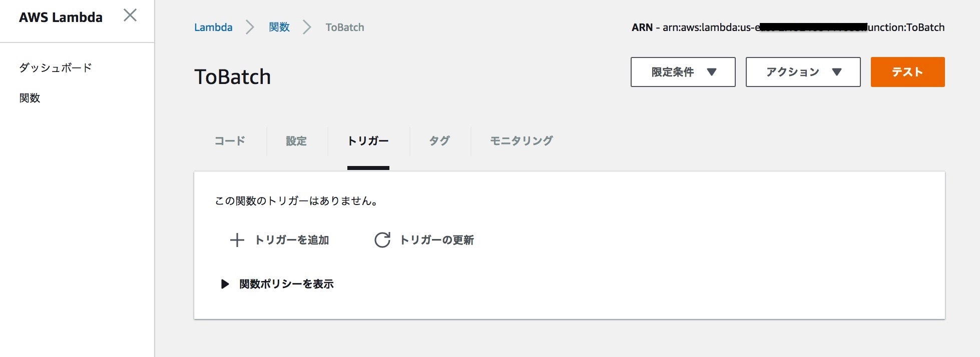Click the 関数ポリシーを表示 text
980x357 pixels.
(x=286, y=284)
